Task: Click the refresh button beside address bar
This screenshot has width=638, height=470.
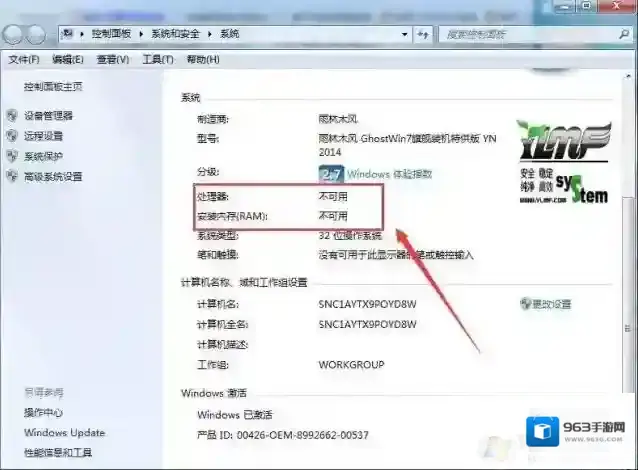Action: tap(423, 35)
